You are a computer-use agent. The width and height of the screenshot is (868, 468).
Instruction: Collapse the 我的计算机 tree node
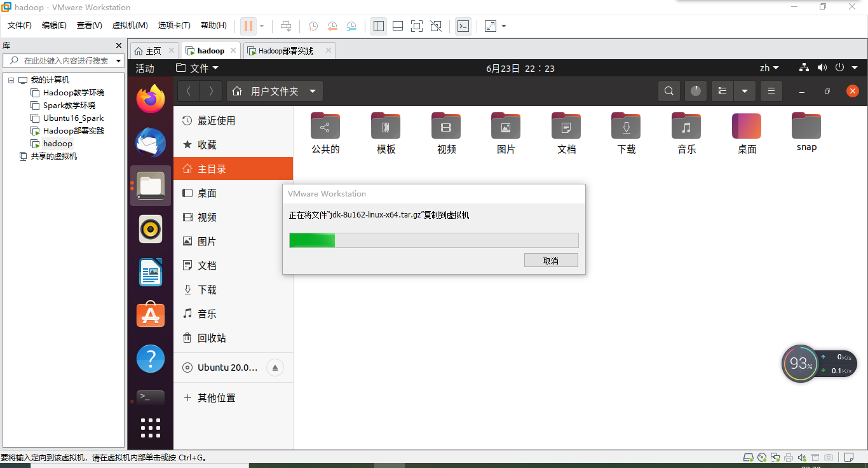coord(11,80)
